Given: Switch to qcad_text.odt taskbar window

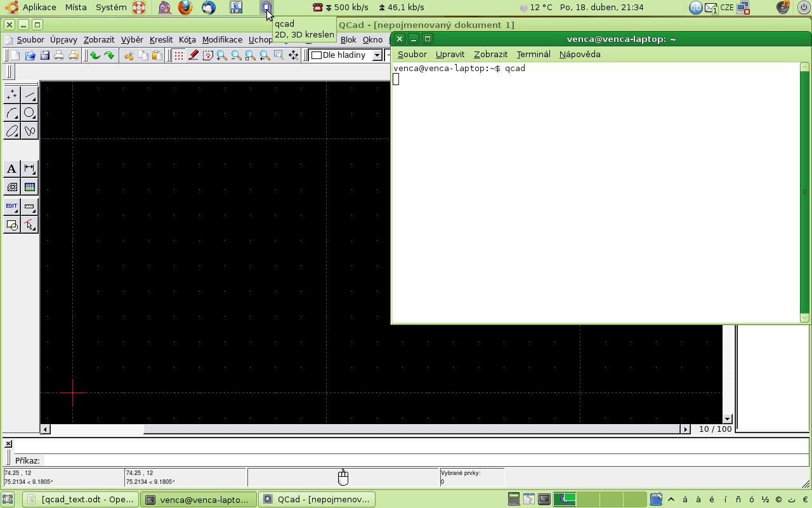Looking at the screenshot, I should click(81, 499).
